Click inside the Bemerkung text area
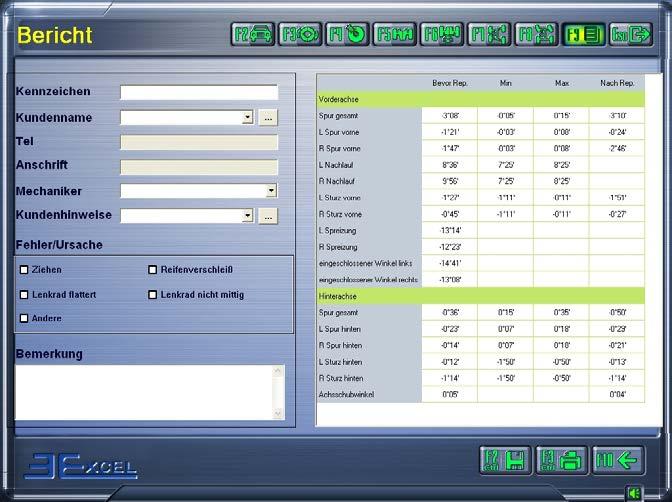The width and height of the screenshot is (672, 502). coord(144,392)
